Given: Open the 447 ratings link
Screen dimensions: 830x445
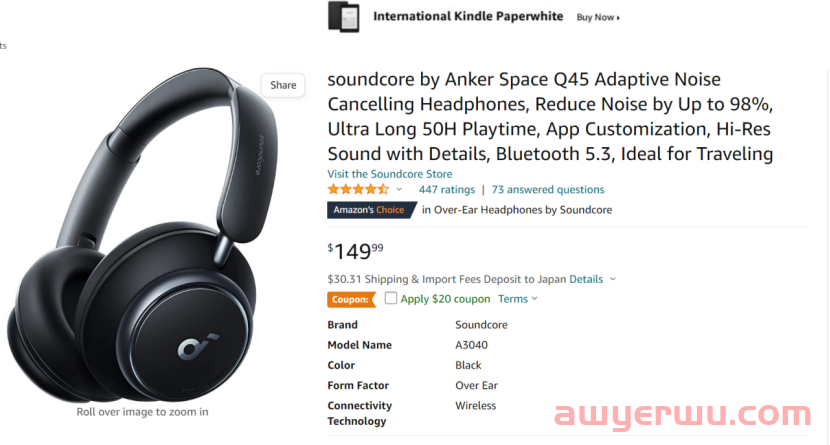Looking at the screenshot, I should tap(447, 189).
